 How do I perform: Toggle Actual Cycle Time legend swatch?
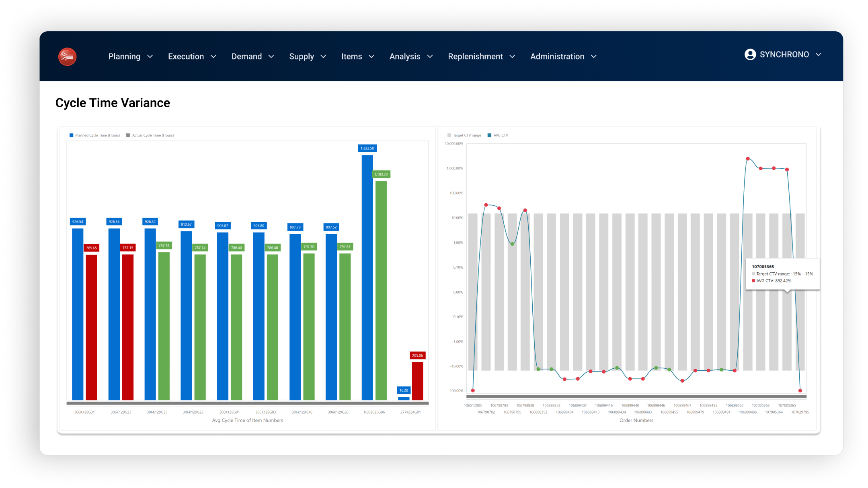(128, 135)
